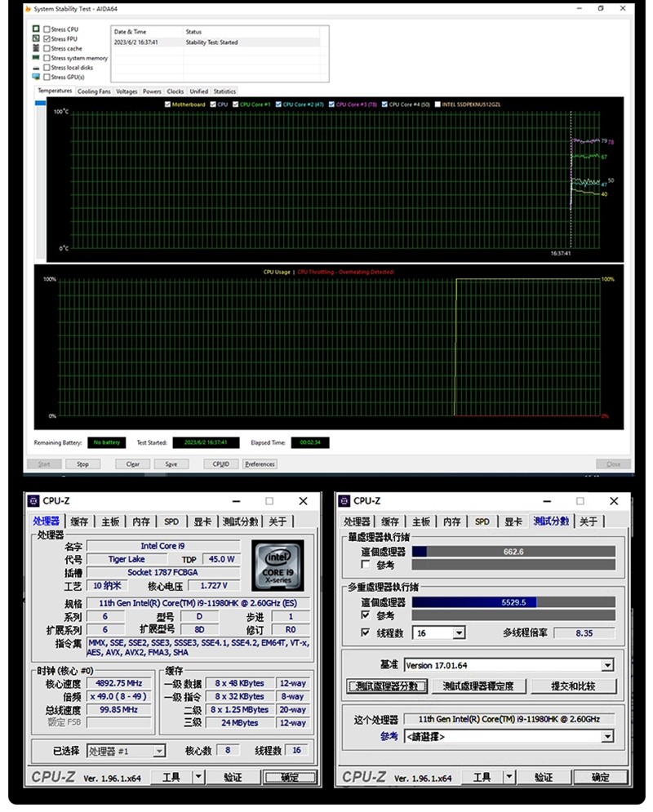This screenshot has width=653, height=812.
Task: Open the 基准 Version 17.01.64 dropdown
Action: (607, 665)
